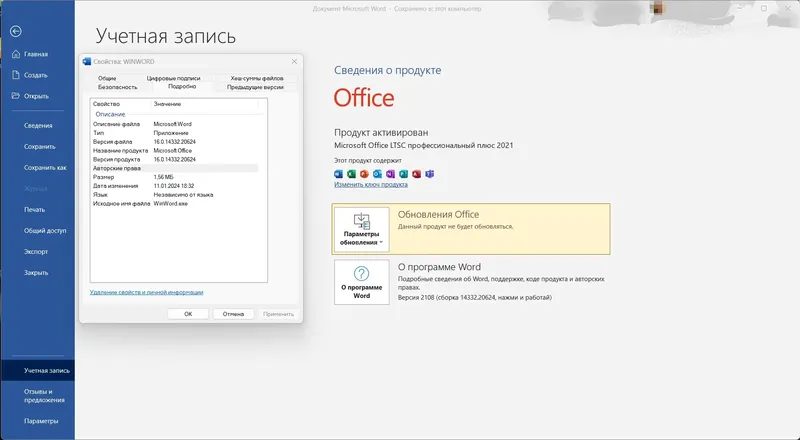
Task: Click the Teams app icon in product contents
Action: pyautogui.click(x=430, y=174)
